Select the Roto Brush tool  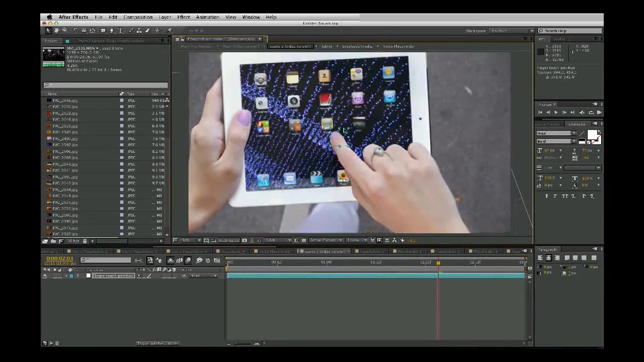point(158,31)
